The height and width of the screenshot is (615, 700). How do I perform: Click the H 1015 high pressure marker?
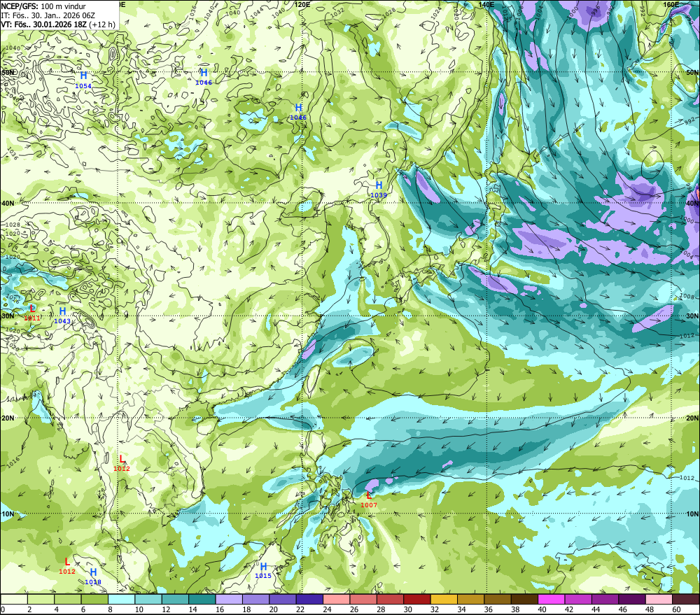(263, 570)
